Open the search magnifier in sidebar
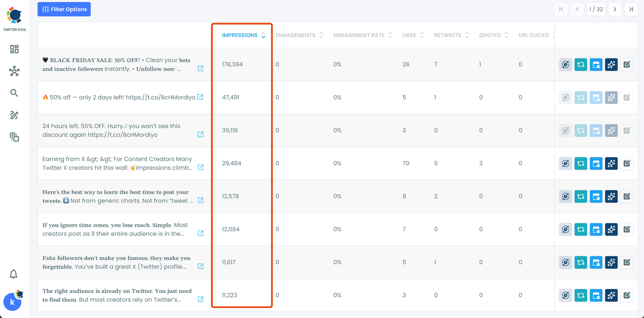Viewport: 644px width, 318px height. (x=14, y=93)
